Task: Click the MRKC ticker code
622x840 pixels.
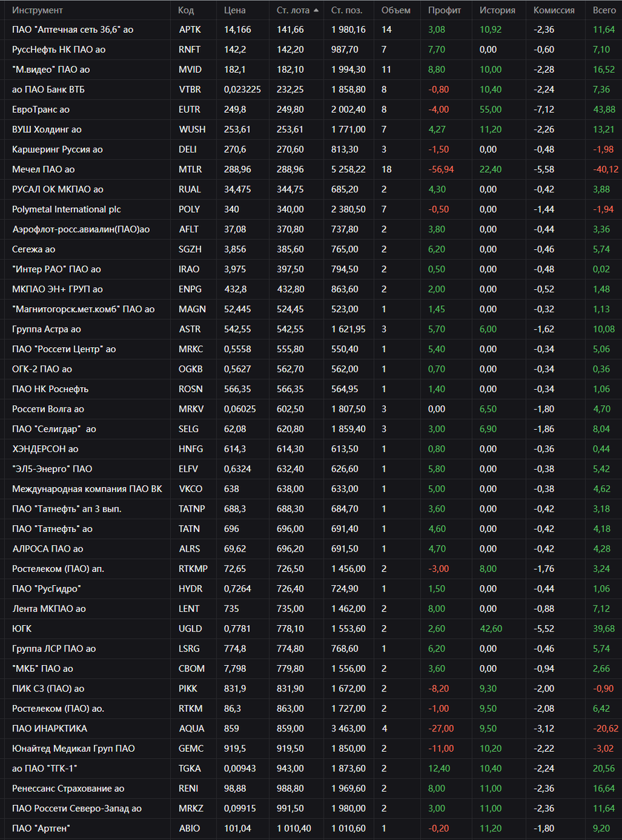Action: (190, 349)
